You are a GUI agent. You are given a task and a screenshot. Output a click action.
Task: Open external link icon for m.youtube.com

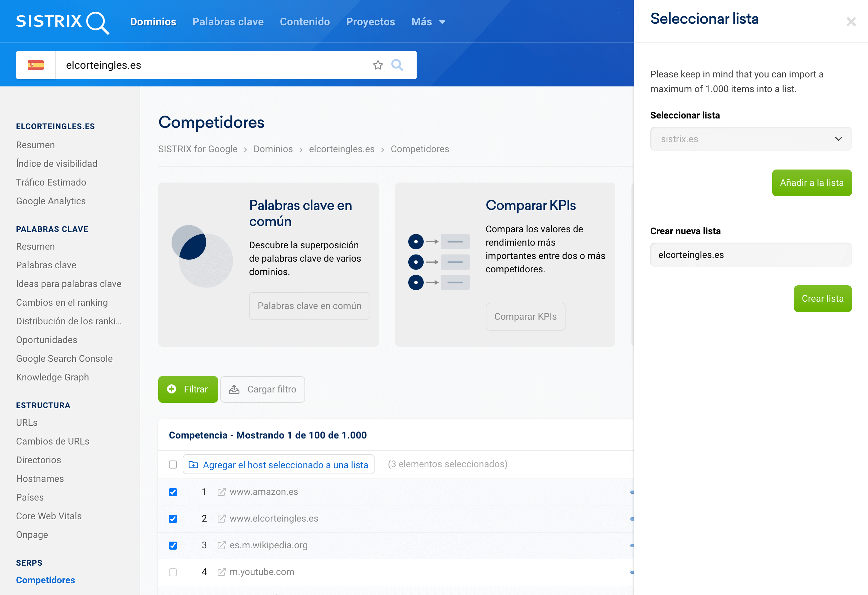[221, 572]
